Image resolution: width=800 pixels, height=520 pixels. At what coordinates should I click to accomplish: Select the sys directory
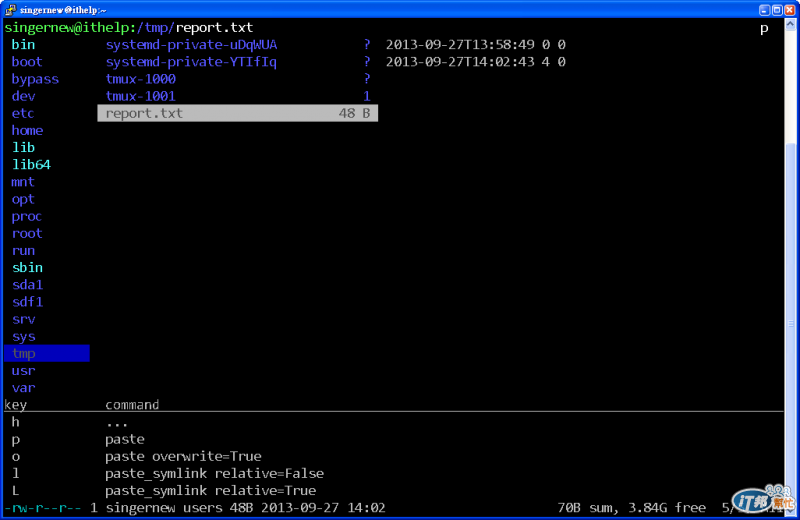23,337
